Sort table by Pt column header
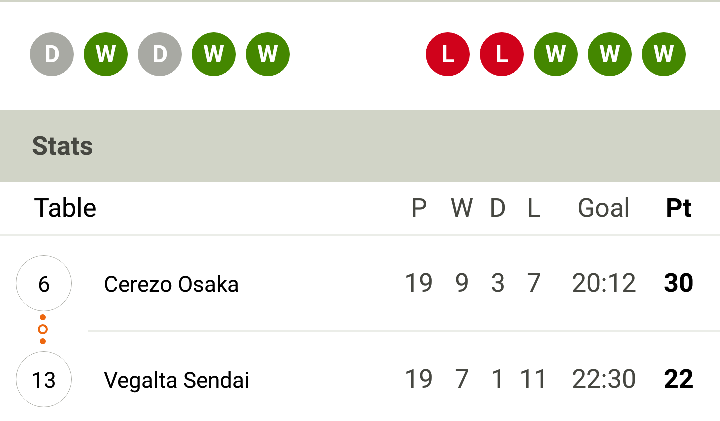 679,208
